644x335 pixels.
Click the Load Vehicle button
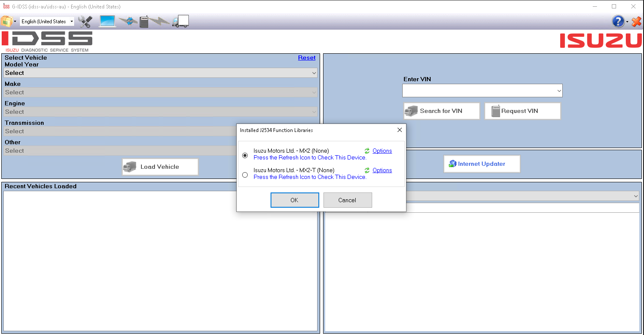(160, 167)
